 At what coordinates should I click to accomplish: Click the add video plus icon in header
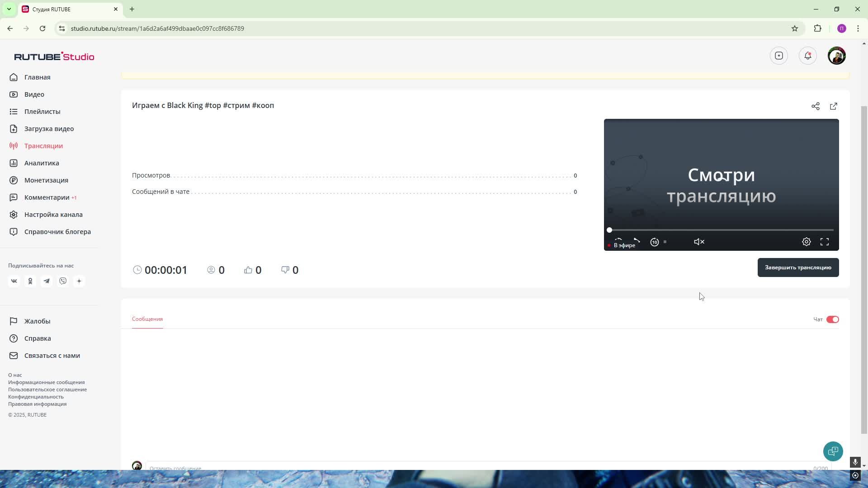(x=778, y=56)
